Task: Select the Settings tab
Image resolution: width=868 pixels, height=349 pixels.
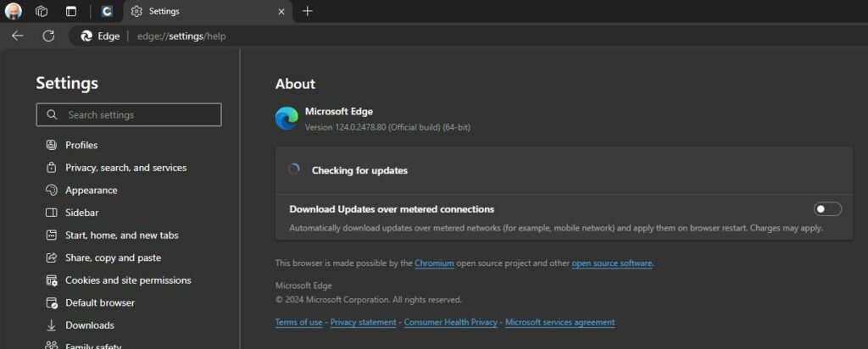Action: point(208,11)
